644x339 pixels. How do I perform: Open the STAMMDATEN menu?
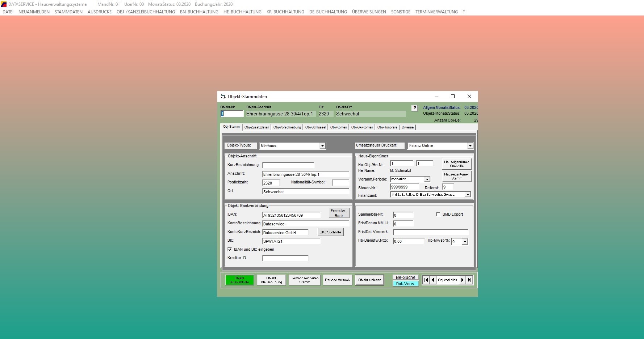(x=68, y=12)
